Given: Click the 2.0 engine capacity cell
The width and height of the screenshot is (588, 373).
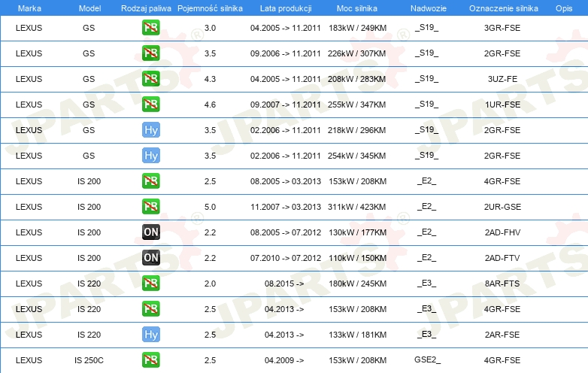Looking at the screenshot, I should click(x=210, y=284).
